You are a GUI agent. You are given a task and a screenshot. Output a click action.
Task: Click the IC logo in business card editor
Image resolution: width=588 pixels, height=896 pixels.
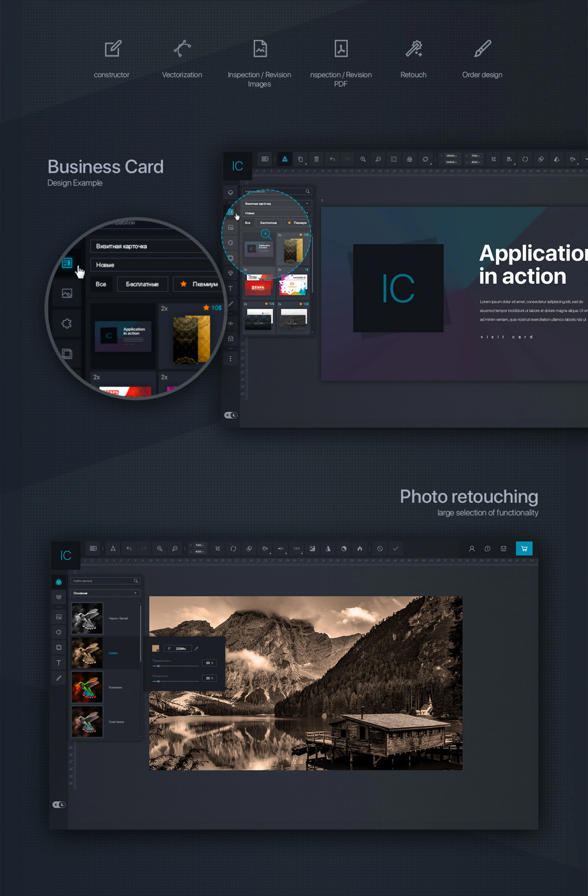[237, 166]
